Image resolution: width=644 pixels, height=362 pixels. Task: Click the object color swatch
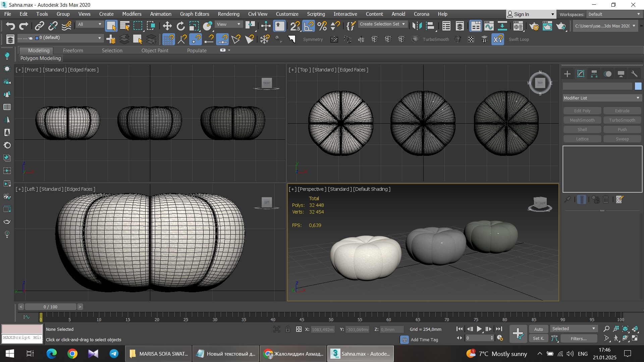(x=638, y=86)
